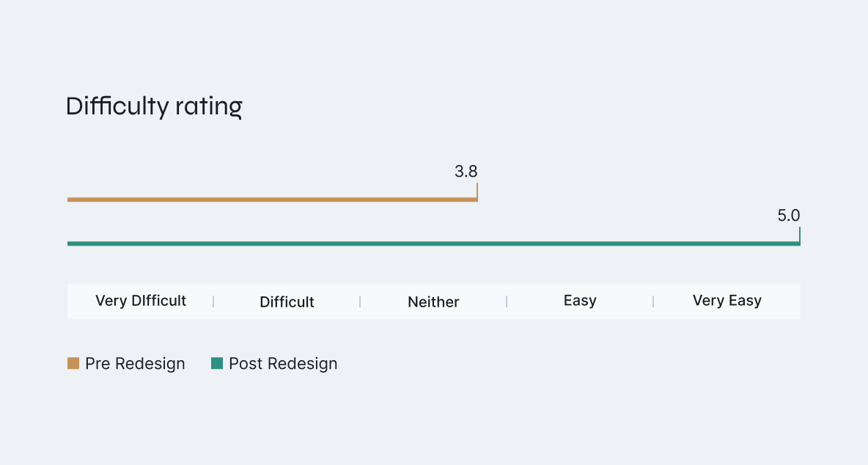Select the Very Easy scale label
The width and height of the screenshot is (868, 465).
[727, 301]
